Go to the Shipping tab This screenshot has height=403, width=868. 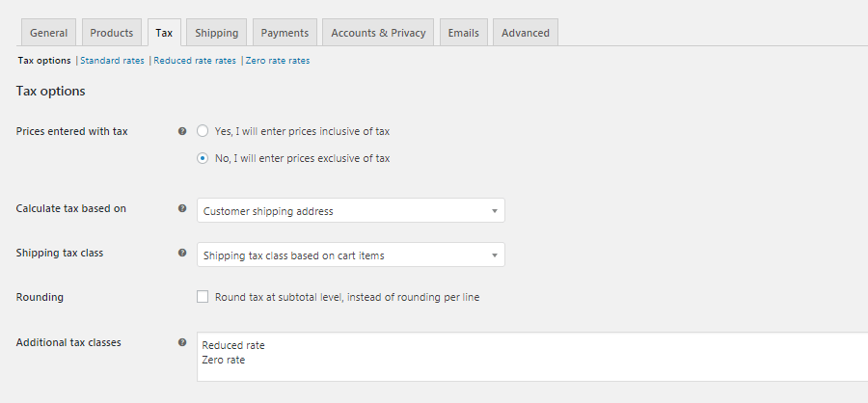point(216,33)
